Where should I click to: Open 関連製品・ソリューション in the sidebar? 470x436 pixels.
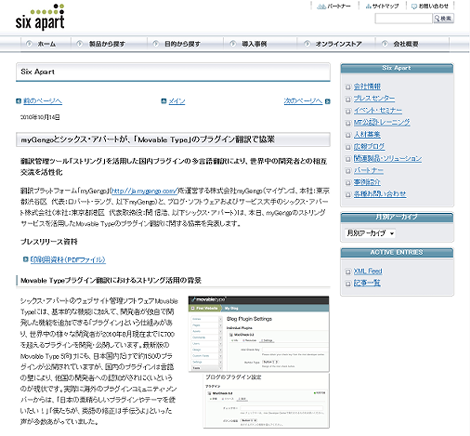coord(388,158)
